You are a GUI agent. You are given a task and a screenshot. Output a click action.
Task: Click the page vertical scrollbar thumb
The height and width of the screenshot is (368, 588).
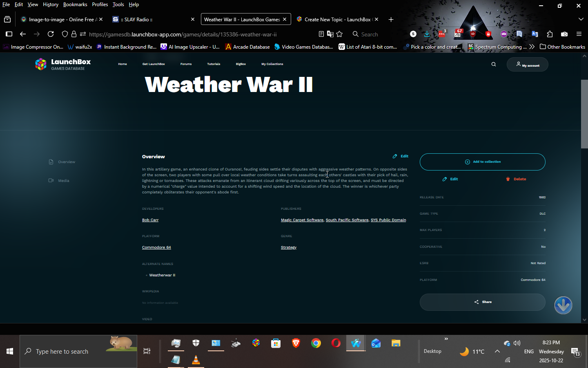(584, 114)
